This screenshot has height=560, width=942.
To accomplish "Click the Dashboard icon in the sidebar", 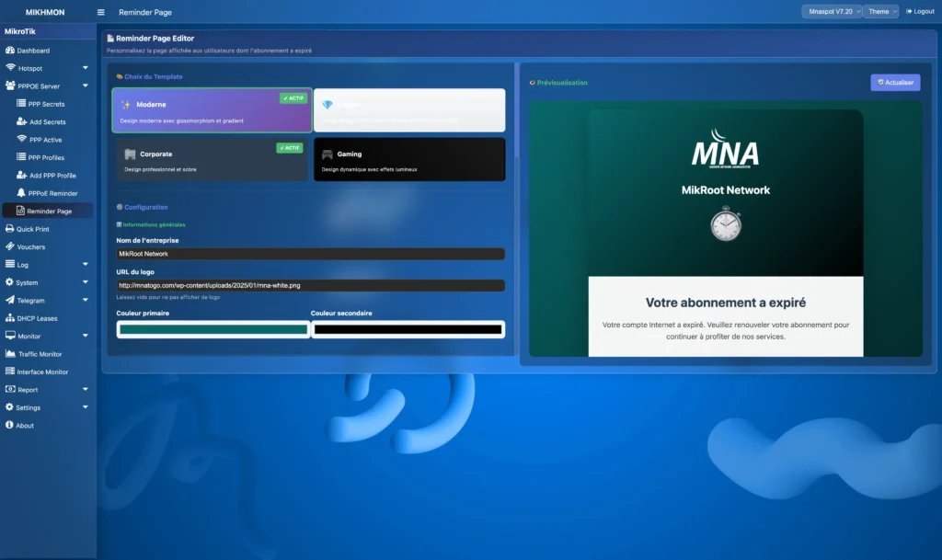I will [x=10, y=51].
